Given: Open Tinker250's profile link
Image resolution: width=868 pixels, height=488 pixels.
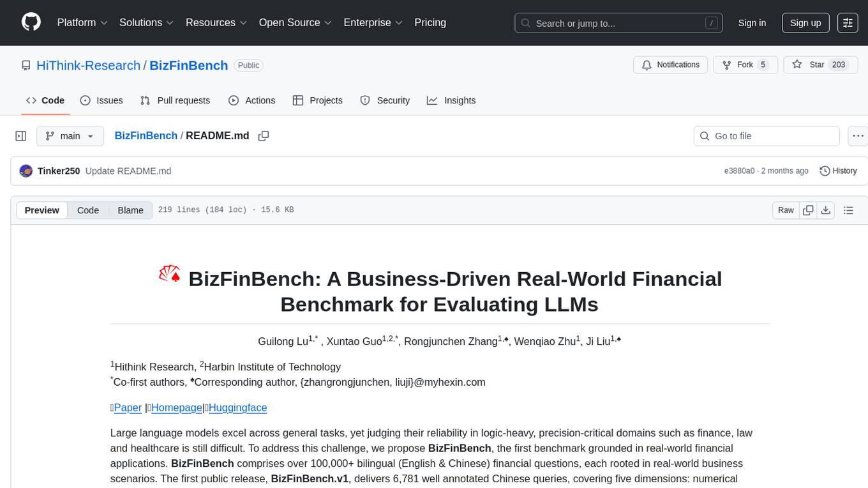Looking at the screenshot, I should coord(59,171).
